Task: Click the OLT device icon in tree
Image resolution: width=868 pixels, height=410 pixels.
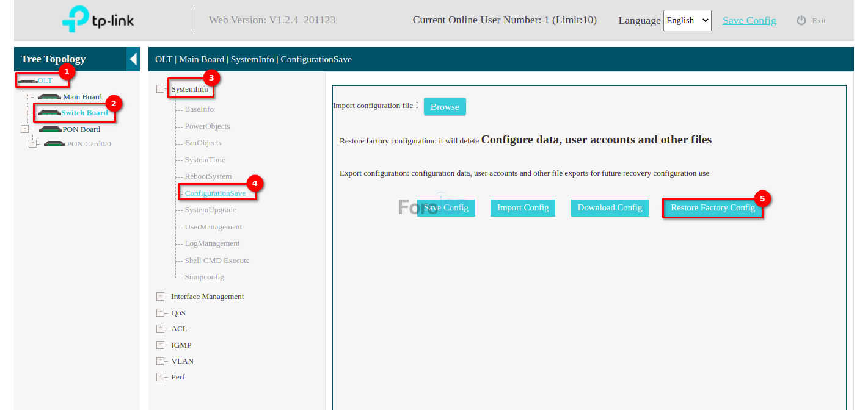Action: [27, 81]
